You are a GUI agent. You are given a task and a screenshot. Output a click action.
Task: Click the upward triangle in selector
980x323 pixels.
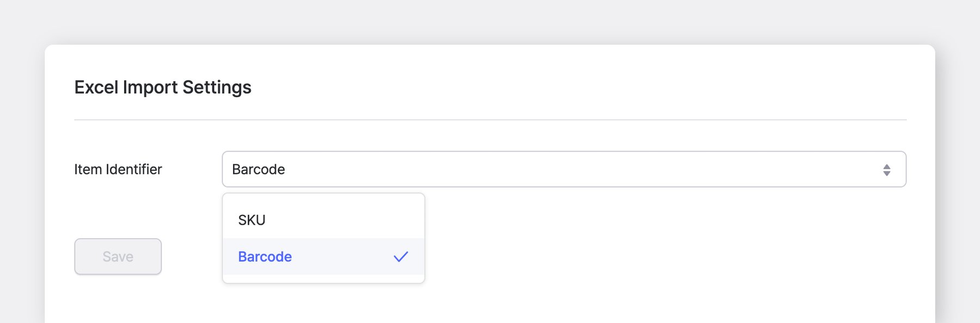tap(886, 166)
